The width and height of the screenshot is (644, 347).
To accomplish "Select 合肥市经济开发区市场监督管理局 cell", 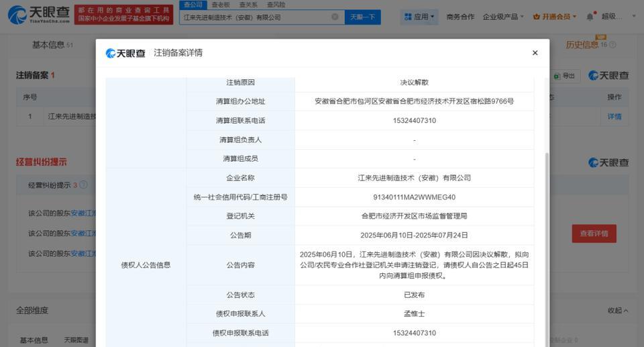I will pyautogui.click(x=414, y=216).
